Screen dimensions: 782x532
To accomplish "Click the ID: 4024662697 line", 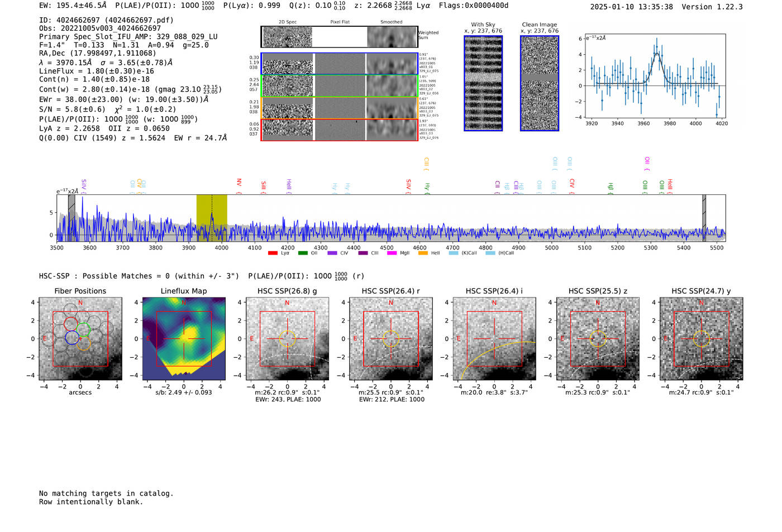I will (x=106, y=20).
